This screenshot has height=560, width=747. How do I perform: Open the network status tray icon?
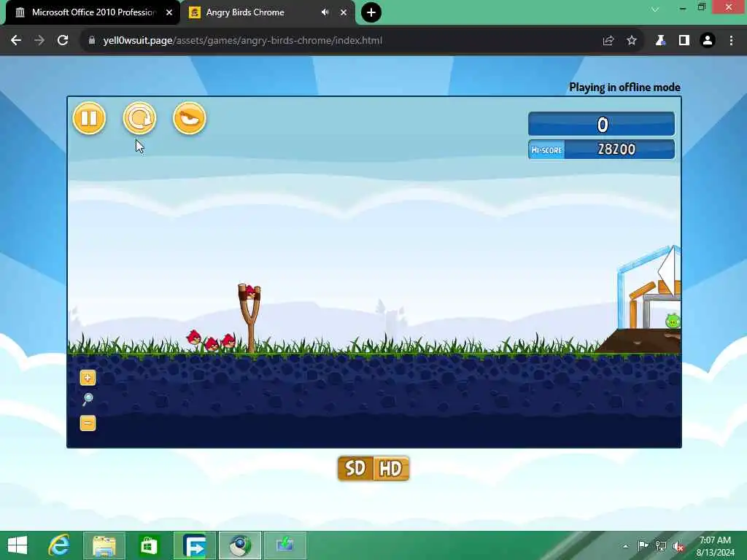click(x=661, y=545)
